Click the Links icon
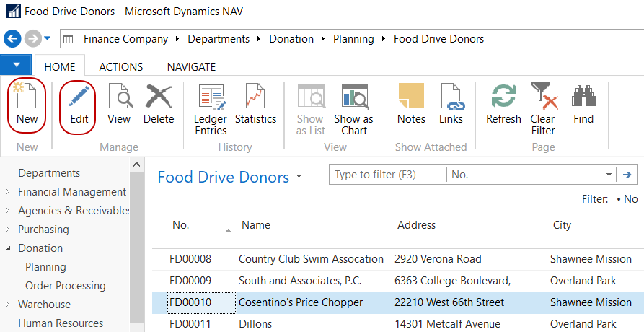 point(451,97)
